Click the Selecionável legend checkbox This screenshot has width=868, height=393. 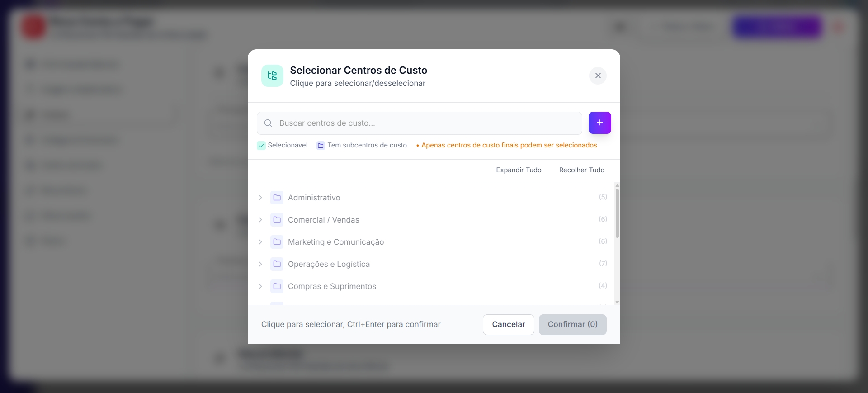(261, 146)
